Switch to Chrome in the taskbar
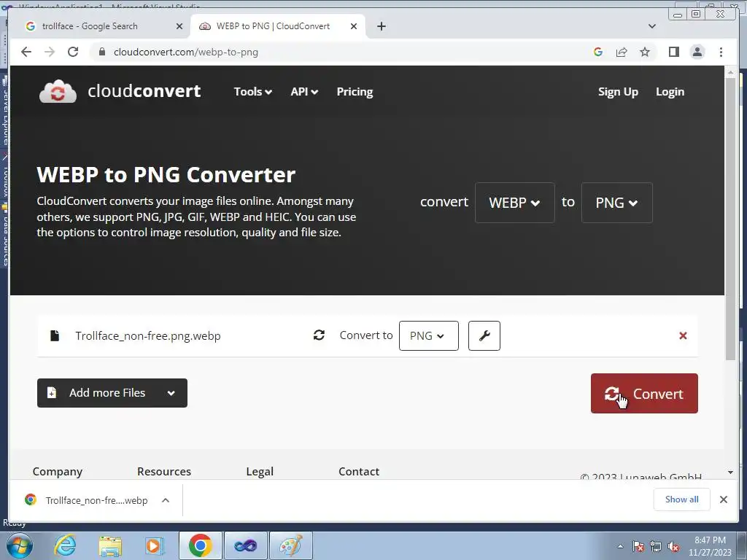Image resolution: width=747 pixels, height=560 pixels. click(200, 545)
